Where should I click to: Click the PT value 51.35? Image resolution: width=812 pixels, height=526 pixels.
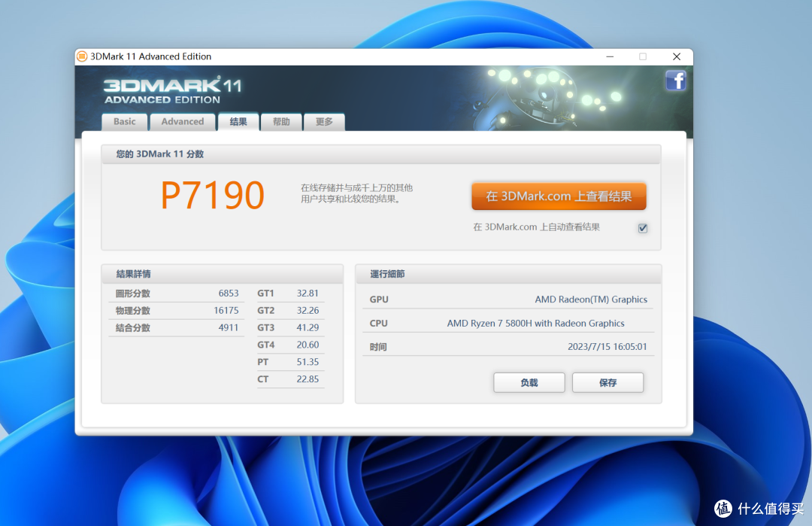308,362
